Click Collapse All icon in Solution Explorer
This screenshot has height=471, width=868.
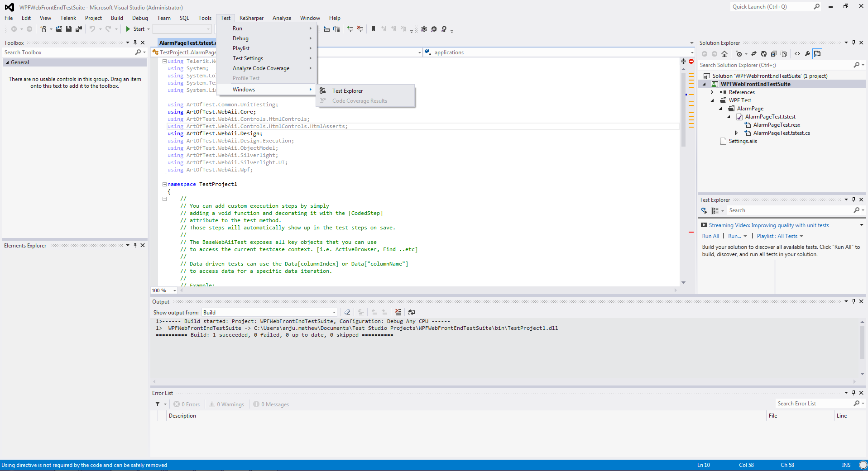pyautogui.click(x=774, y=54)
